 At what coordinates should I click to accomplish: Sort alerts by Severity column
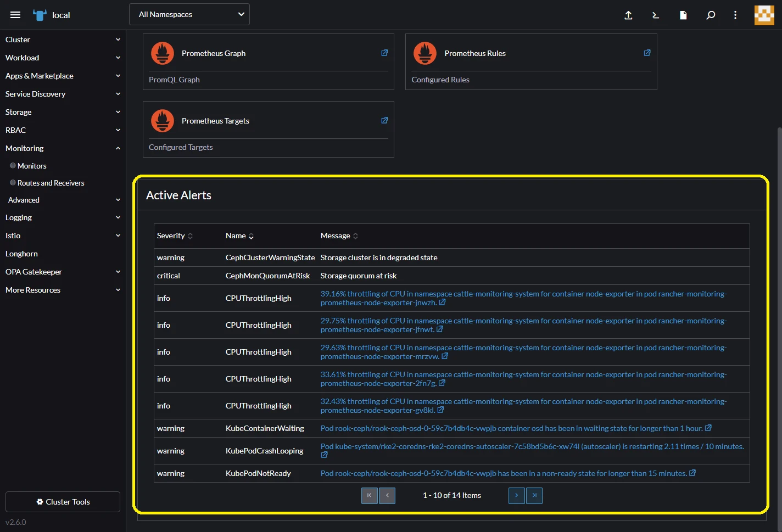coord(175,236)
